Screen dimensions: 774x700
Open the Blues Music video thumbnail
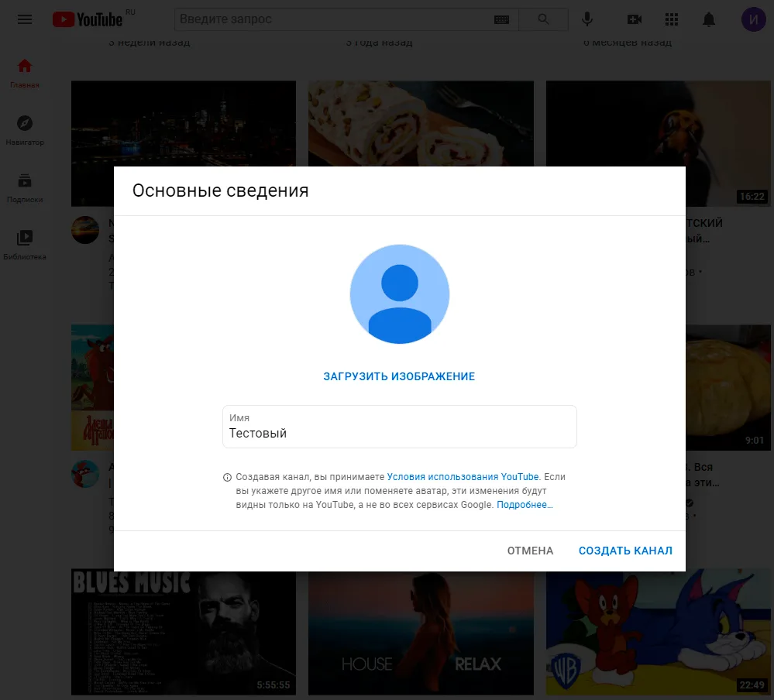[184, 633]
